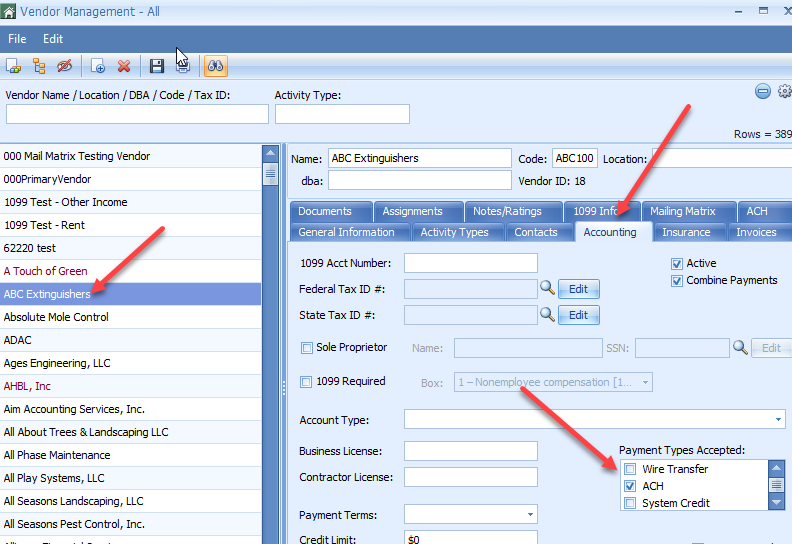792x544 pixels.
Task: Switch to the Insurance tab
Action: pyautogui.click(x=686, y=232)
